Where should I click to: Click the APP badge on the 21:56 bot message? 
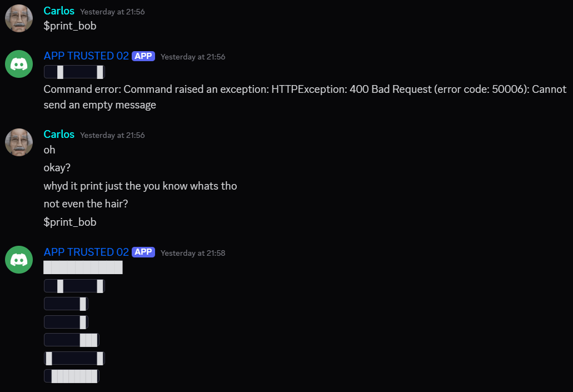[143, 56]
